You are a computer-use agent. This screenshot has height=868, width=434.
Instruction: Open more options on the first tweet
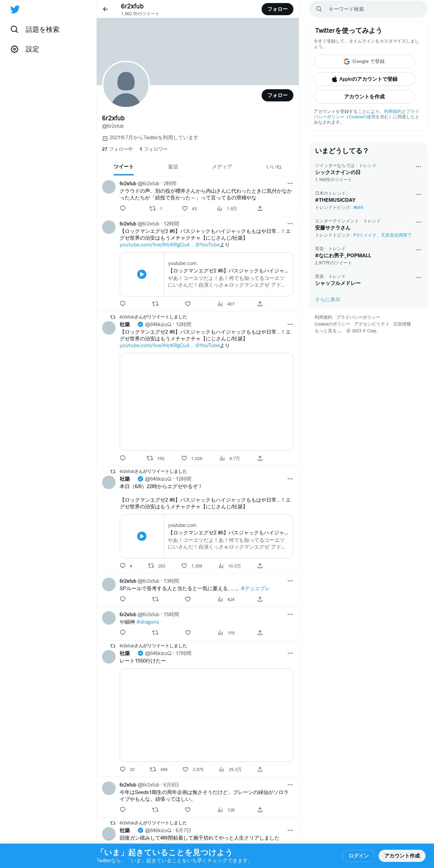coord(290,184)
